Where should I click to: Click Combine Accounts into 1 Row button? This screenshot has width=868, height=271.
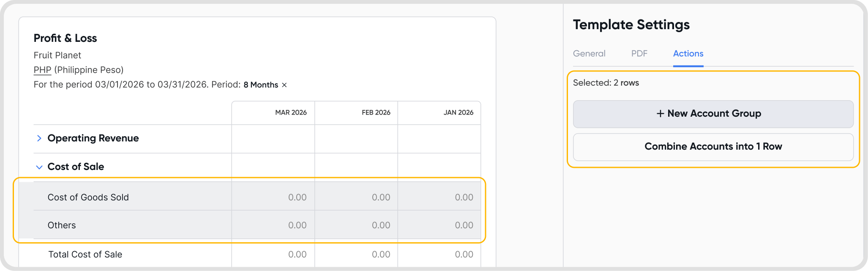[x=713, y=147]
